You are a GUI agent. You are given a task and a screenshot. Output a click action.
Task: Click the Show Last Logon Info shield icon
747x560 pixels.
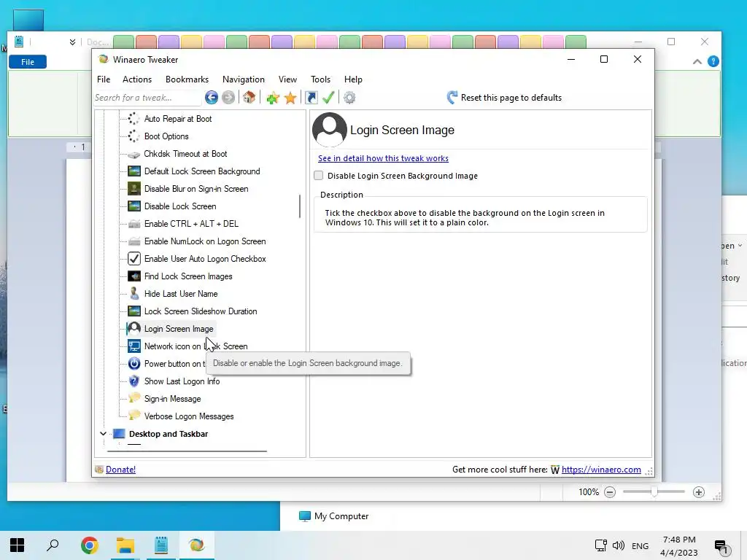134,381
